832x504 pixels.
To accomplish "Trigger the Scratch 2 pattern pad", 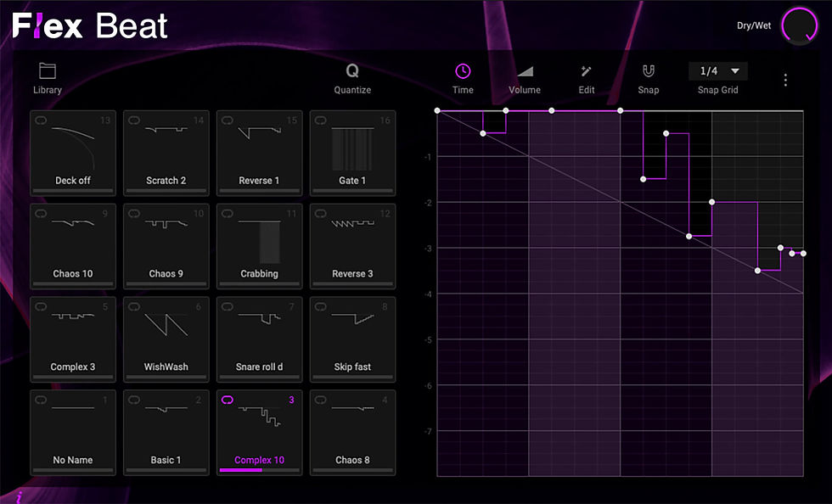I will click(x=166, y=154).
